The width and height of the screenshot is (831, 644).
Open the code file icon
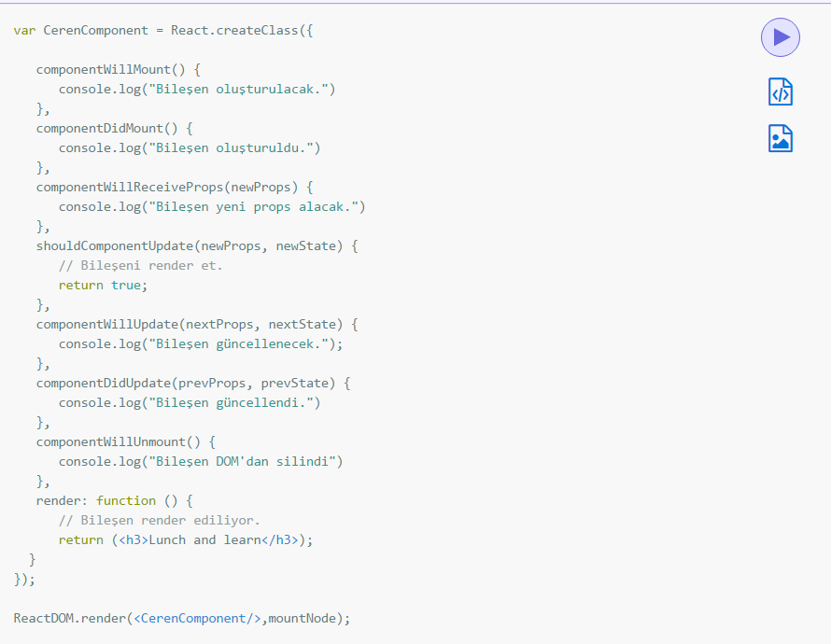781,92
